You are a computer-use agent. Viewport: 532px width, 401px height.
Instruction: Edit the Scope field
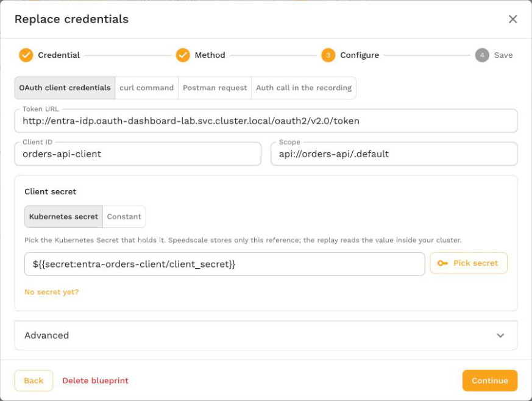(x=394, y=154)
